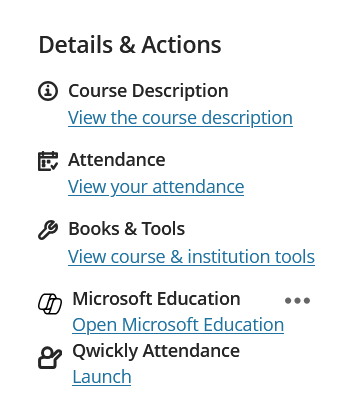Open the Microsoft Education three-dot menu

[297, 301]
